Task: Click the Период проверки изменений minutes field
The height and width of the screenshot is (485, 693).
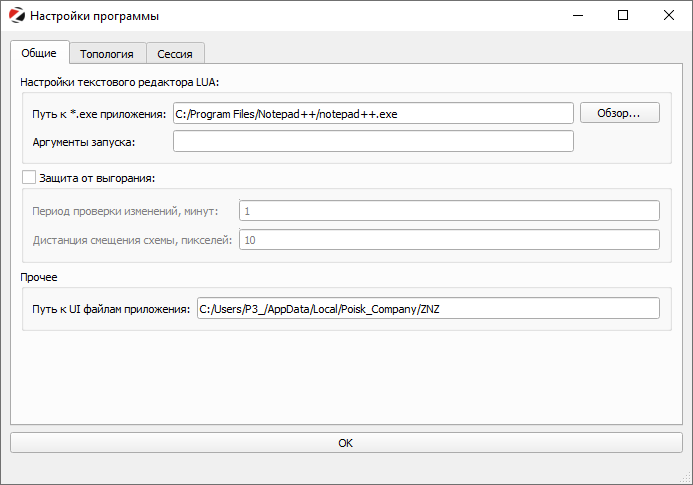Action: 449,211
